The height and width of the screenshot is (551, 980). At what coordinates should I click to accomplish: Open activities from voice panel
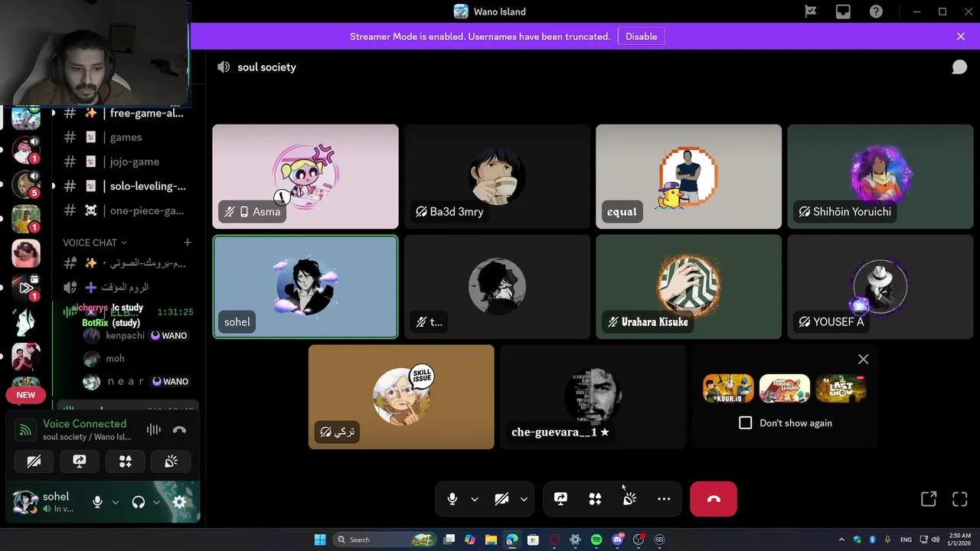click(x=126, y=461)
